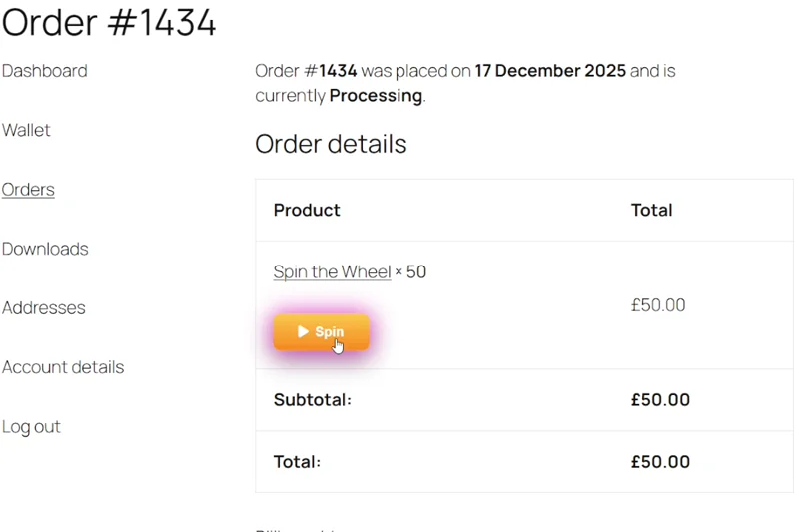Open the Wallet section

(x=26, y=130)
